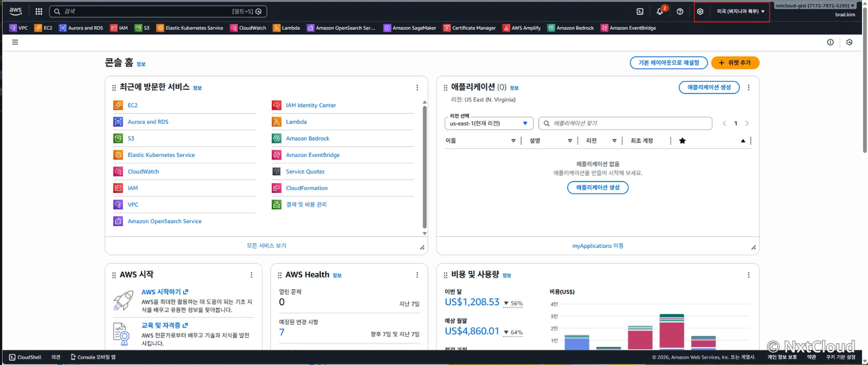
Task: Sort by 이름 column arrow
Action: [513, 141]
